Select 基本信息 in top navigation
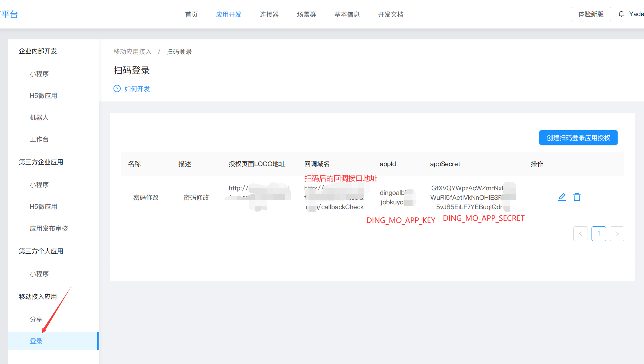Viewport: 644px width, 364px height. [347, 15]
